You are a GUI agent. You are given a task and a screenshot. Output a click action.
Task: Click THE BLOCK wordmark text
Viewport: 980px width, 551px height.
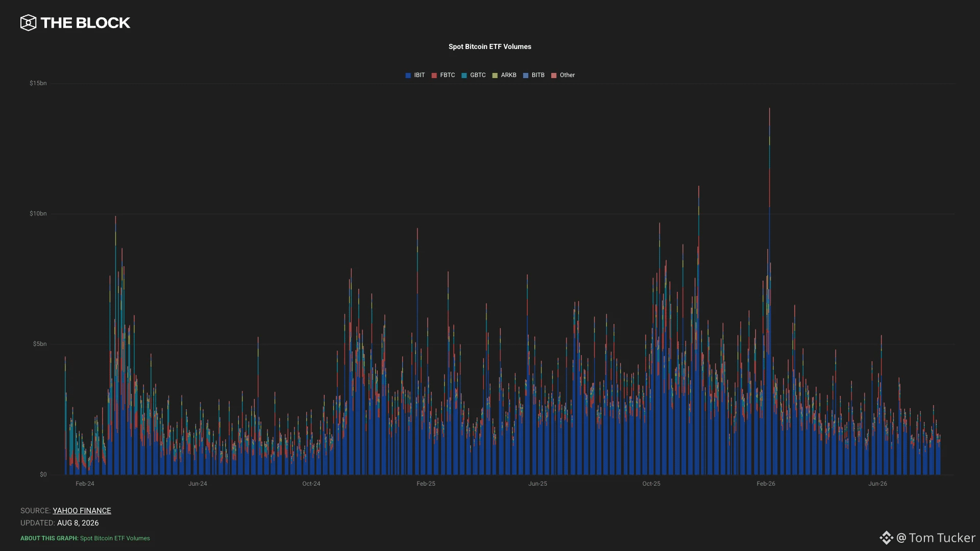point(85,23)
